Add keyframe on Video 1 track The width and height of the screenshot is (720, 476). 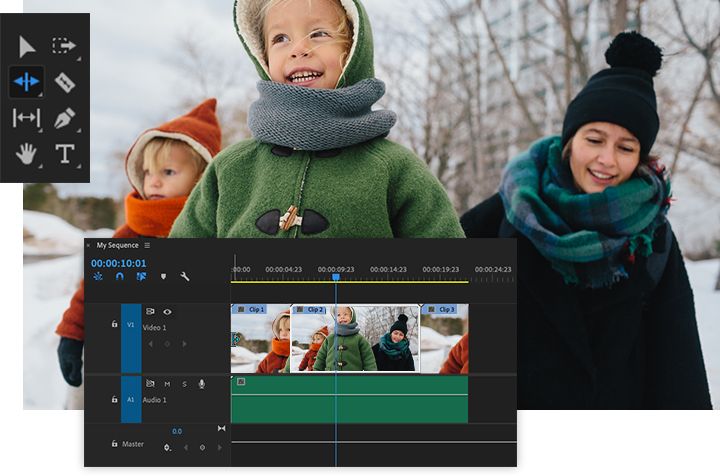pyautogui.click(x=167, y=344)
